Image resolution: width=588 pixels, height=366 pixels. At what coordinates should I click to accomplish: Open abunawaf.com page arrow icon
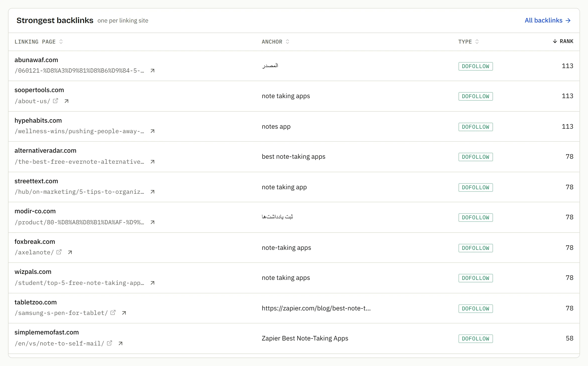coord(152,71)
